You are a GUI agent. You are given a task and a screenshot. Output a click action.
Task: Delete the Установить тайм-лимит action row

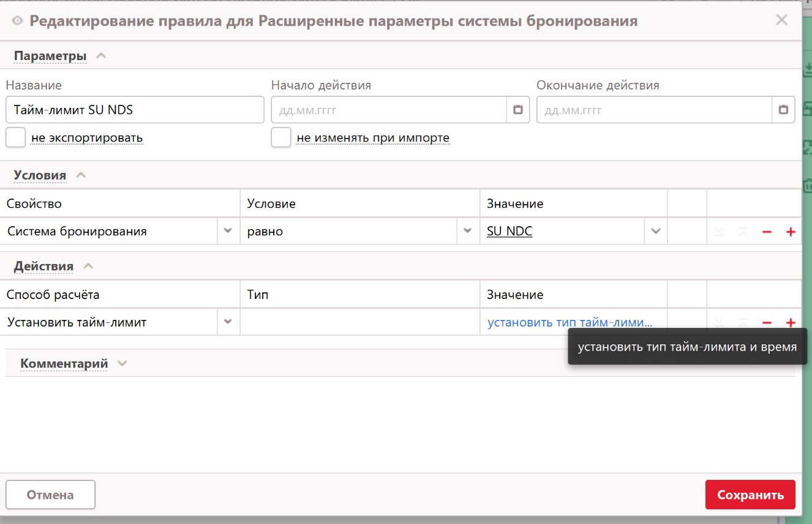click(x=766, y=322)
